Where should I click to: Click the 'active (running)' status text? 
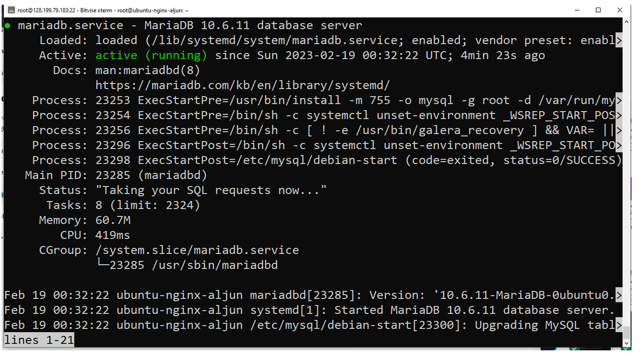click(151, 56)
